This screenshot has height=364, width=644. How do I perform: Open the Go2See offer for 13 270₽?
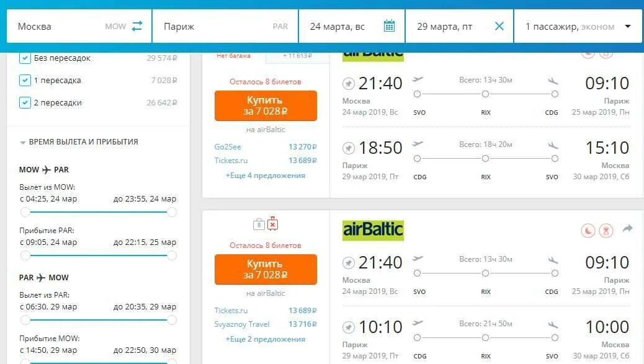[266, 146]
